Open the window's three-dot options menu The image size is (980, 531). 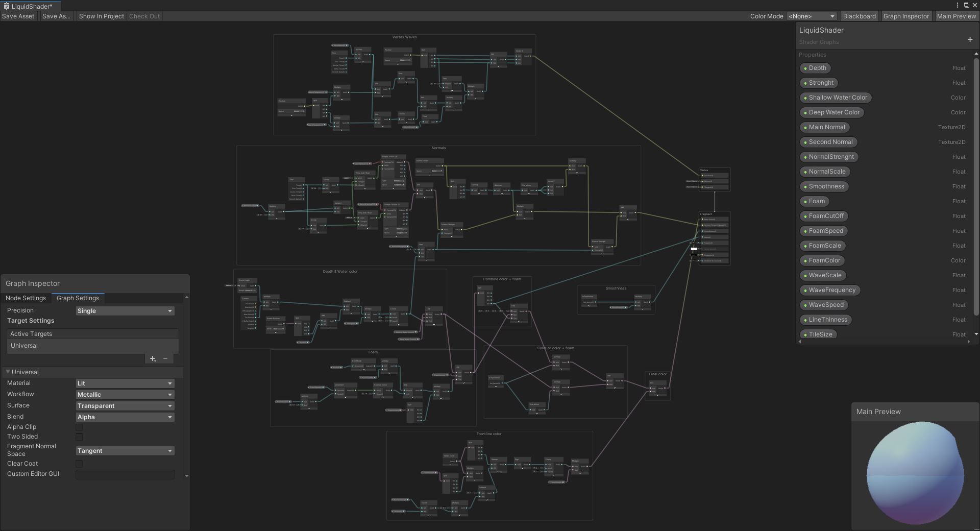[957, 5]
